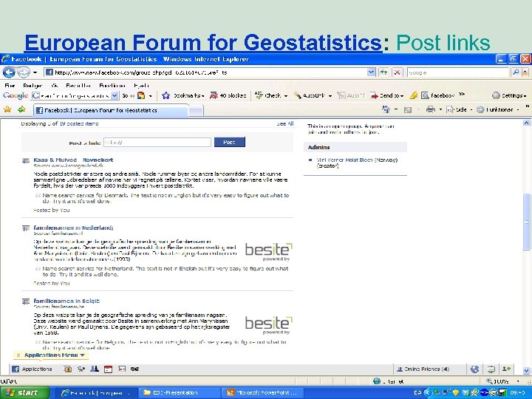Click the chat settings icon in bottom bar

click(x=491, y=369)
